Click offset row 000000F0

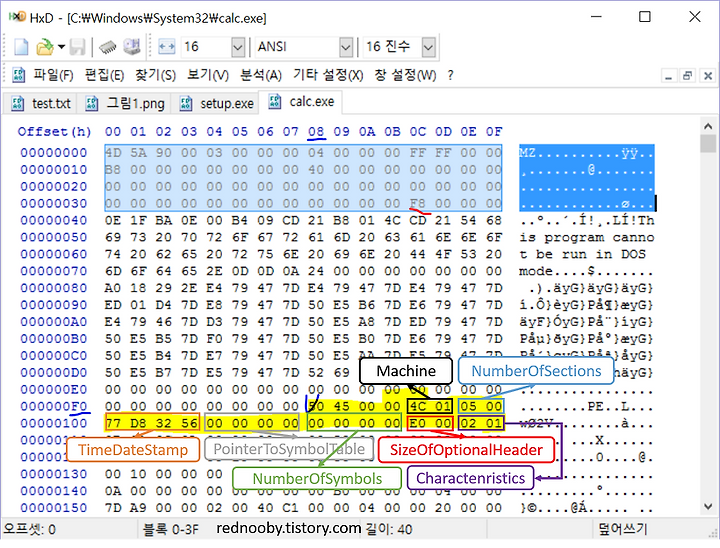click(53, 407)
